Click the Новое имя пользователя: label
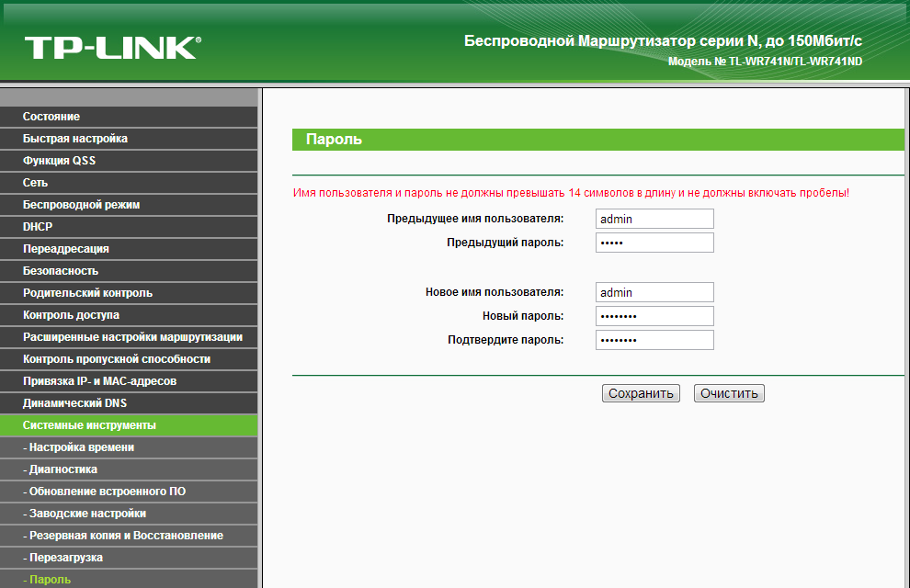The image size is (910, 588). click(x=495, y=292)
